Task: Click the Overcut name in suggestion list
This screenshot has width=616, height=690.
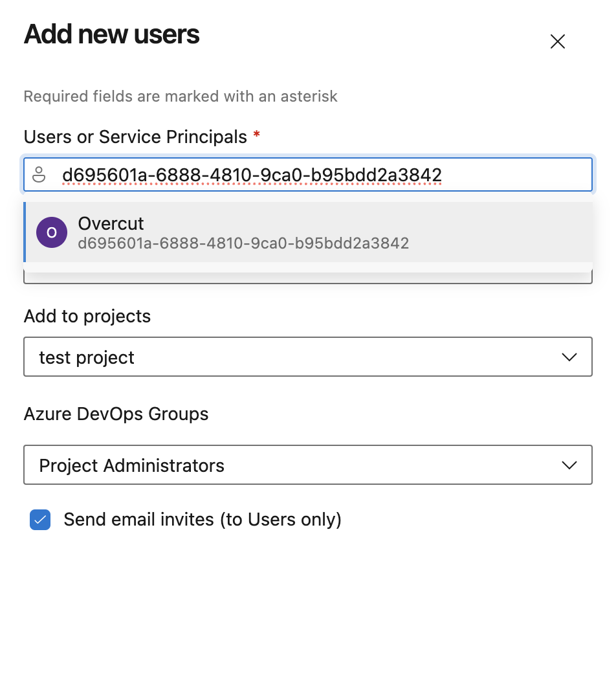Action: [x=111, y=223]
